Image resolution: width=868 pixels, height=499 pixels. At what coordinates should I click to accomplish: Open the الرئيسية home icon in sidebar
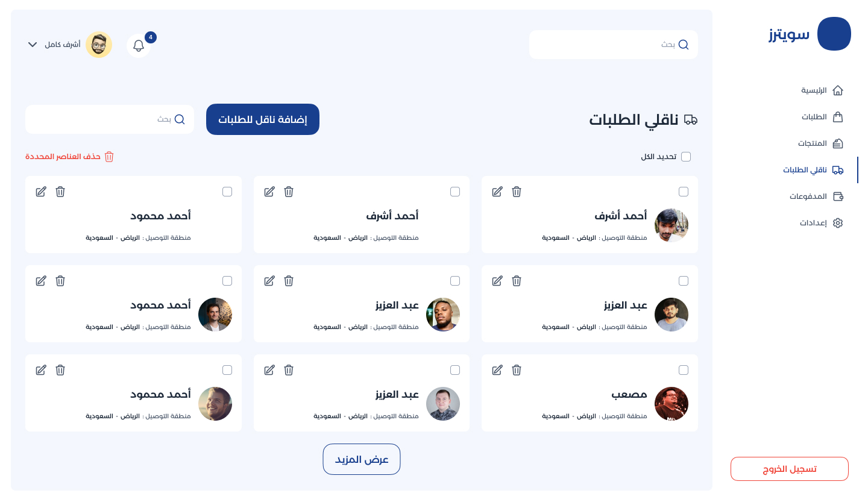click(838, 90)
